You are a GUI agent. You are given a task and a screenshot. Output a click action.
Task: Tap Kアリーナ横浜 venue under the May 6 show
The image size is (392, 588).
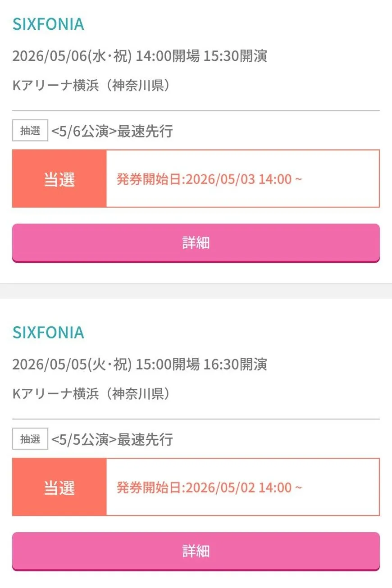55,86
